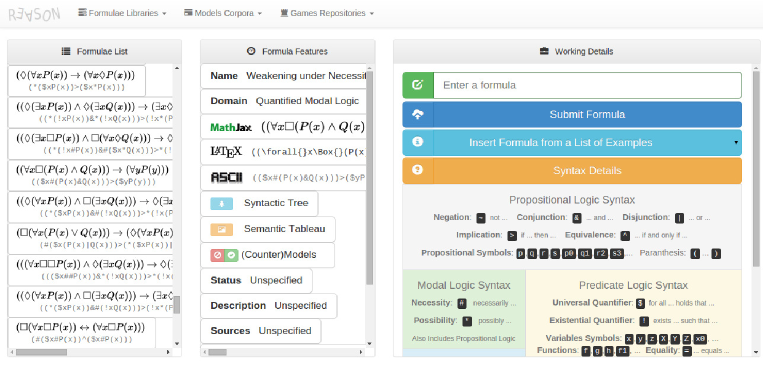
Task: Open the (Counter)Models feature
Action: 267,255
